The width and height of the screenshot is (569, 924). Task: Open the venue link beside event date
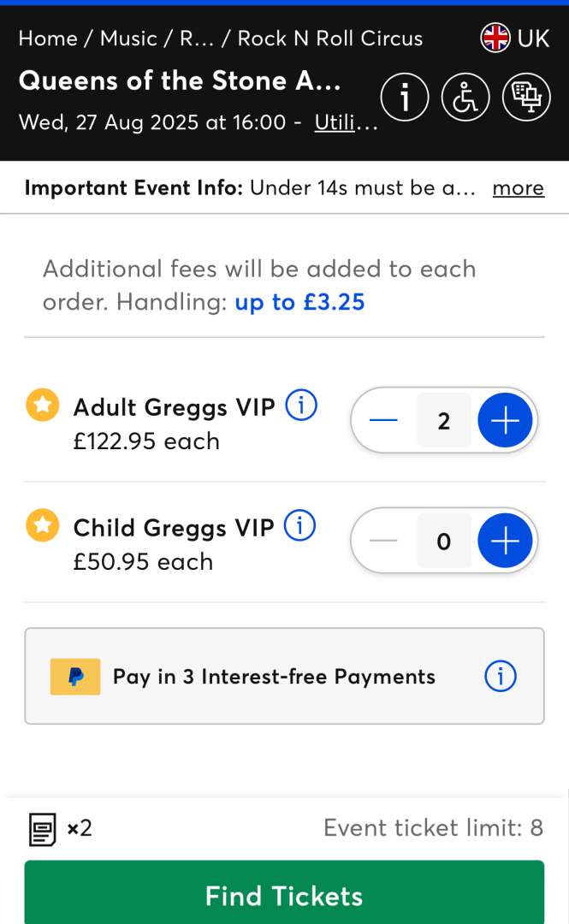click(346, 122)
